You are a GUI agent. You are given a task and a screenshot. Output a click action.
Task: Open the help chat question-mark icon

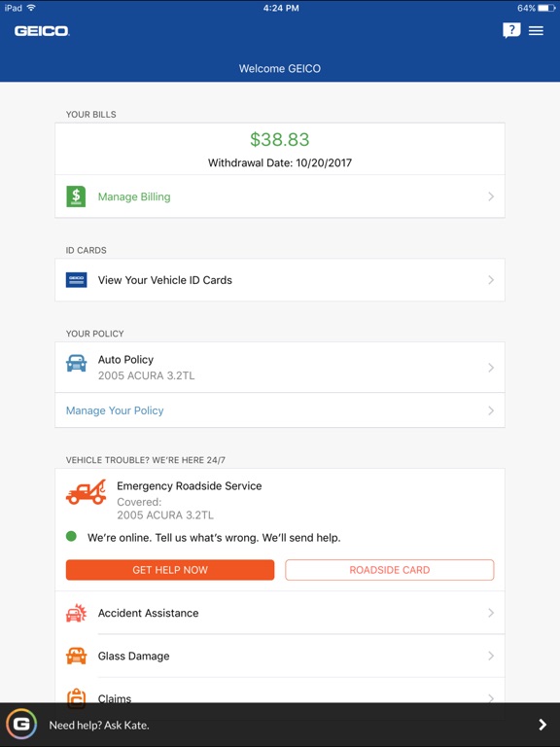click(x=511, y=30)
